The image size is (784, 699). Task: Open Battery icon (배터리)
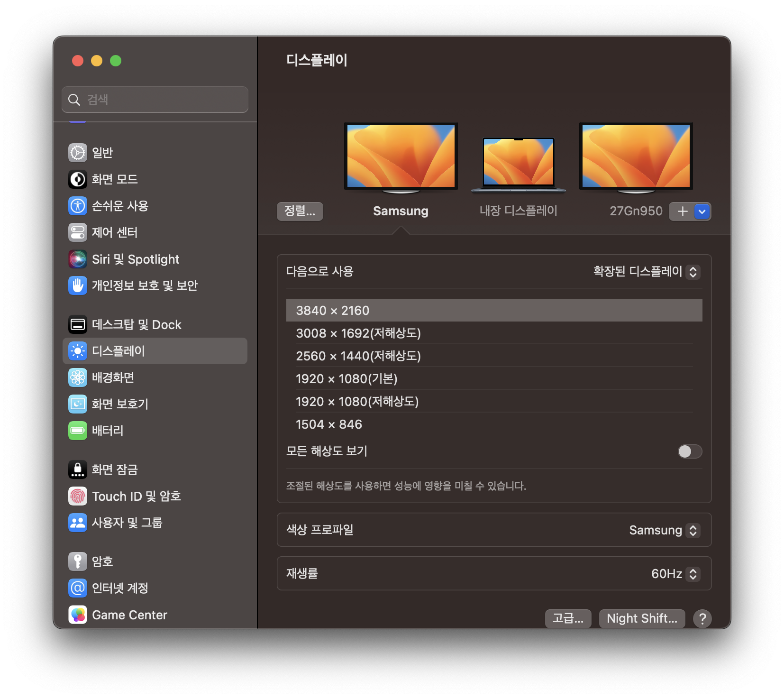(x=78, y=431)
